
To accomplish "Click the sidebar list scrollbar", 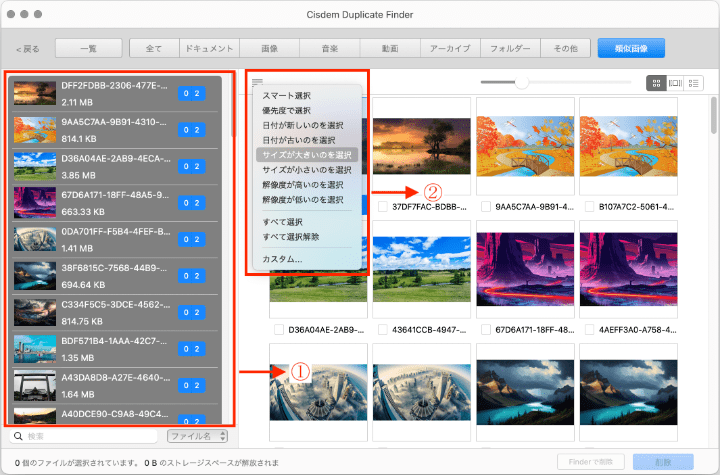I will click(233, 106).
